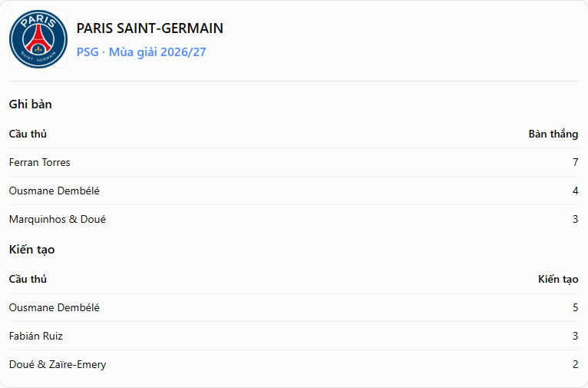Click the 3 goals value for Marquinhos & Doué
Screen dimensions: 588x388
pyautogui.click(x=575, y=219)
